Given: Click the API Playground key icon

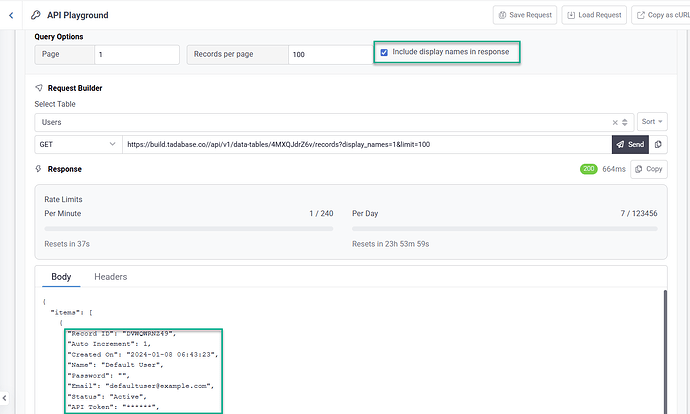Looking at the screenshot, I should coord(37,15).
